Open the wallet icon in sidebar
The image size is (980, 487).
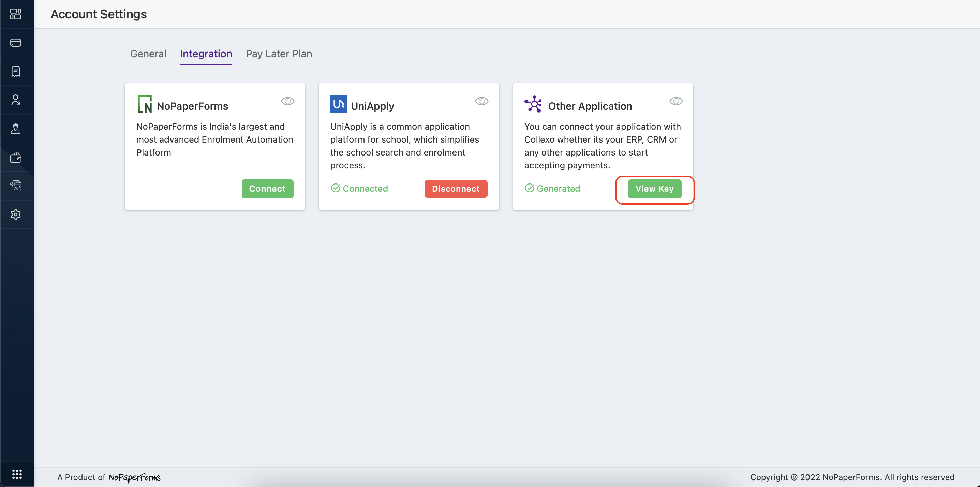click(16, 157)
